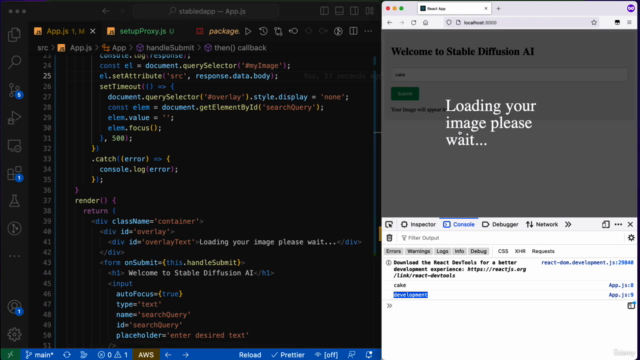Toggle the Warnings console filter
The height and width of the screenshot is (360, 640).
tap(418, 251)
